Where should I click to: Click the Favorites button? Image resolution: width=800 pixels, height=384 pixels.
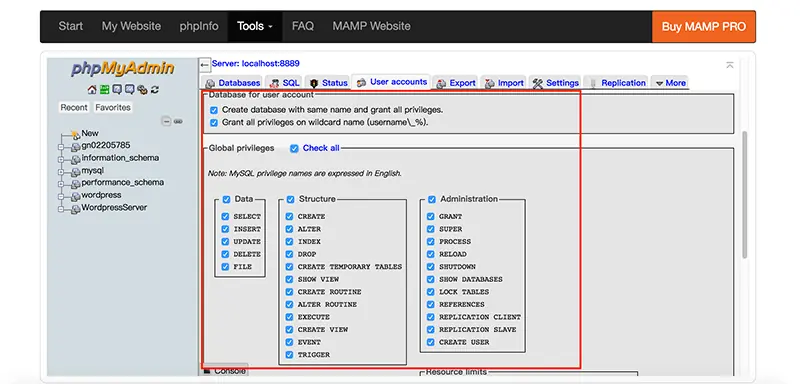[113, 107]
